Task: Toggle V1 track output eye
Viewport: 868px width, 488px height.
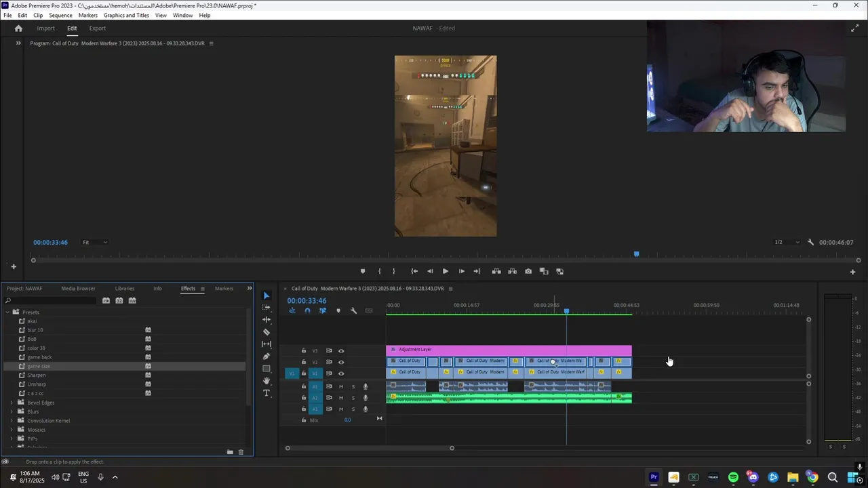Action: tap(341, 373)
